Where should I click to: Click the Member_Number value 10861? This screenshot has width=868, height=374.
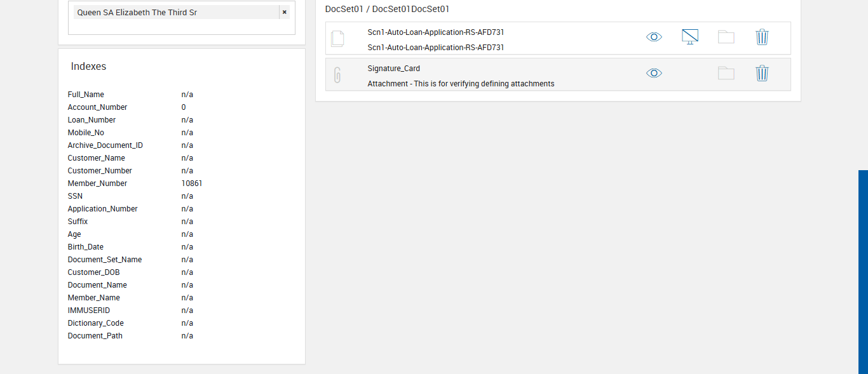point(192,184)
